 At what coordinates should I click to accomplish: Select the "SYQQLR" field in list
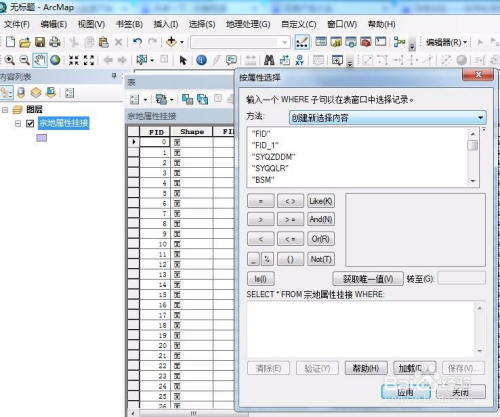click(x=270, y=168)
